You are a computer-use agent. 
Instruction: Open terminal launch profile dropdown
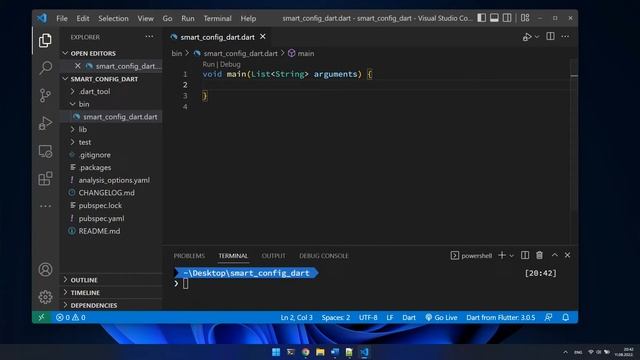click(x=511, y=256)
